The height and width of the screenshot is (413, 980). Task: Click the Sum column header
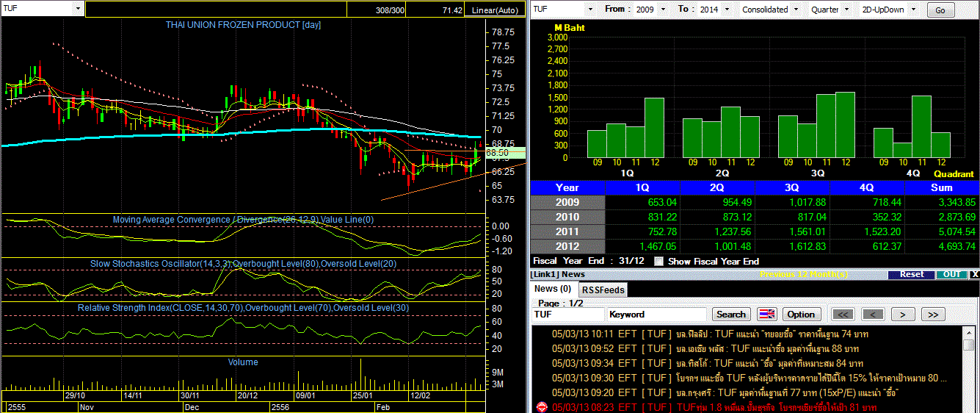pyautogui.click(x=942, y=187)
